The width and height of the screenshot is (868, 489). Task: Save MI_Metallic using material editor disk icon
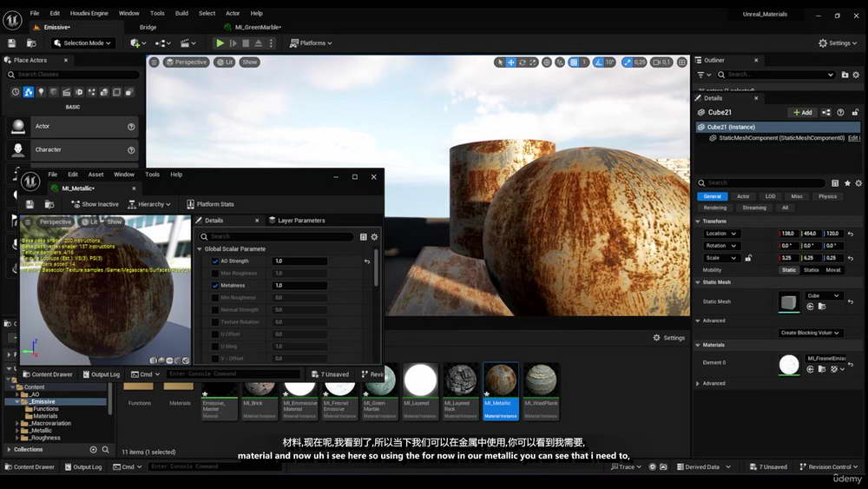30,204
